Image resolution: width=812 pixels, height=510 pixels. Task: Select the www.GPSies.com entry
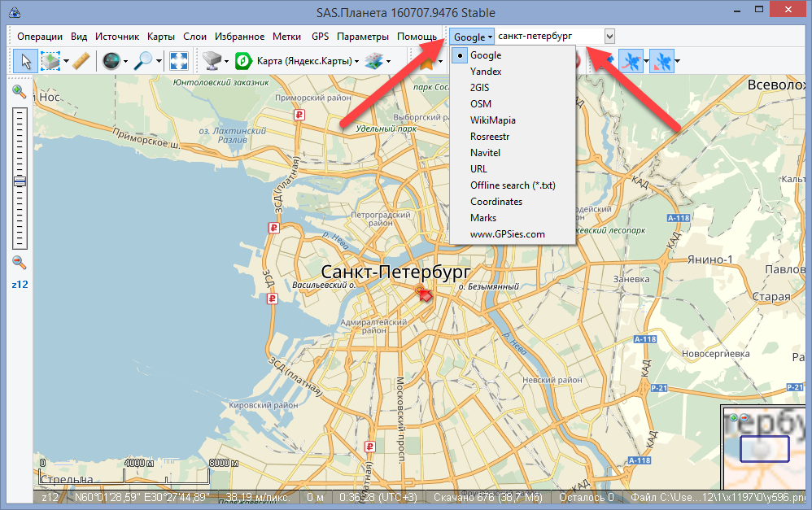pos(507,234)
